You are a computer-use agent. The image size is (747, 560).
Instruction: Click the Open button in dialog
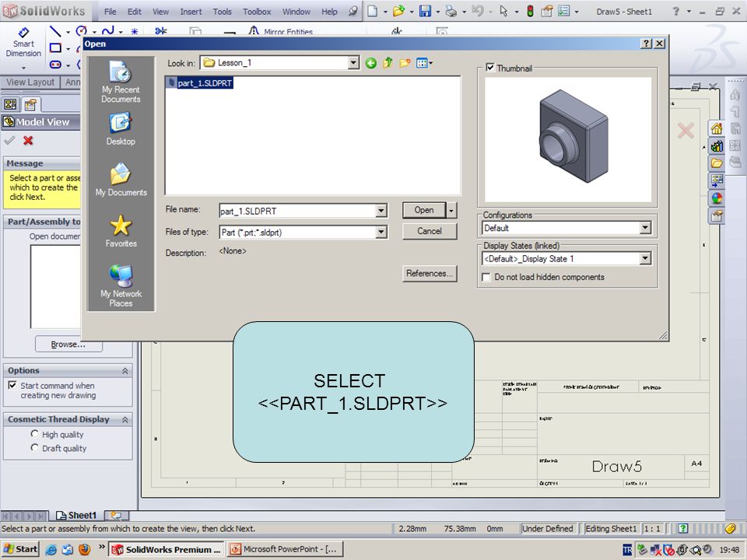pos(424,210)
